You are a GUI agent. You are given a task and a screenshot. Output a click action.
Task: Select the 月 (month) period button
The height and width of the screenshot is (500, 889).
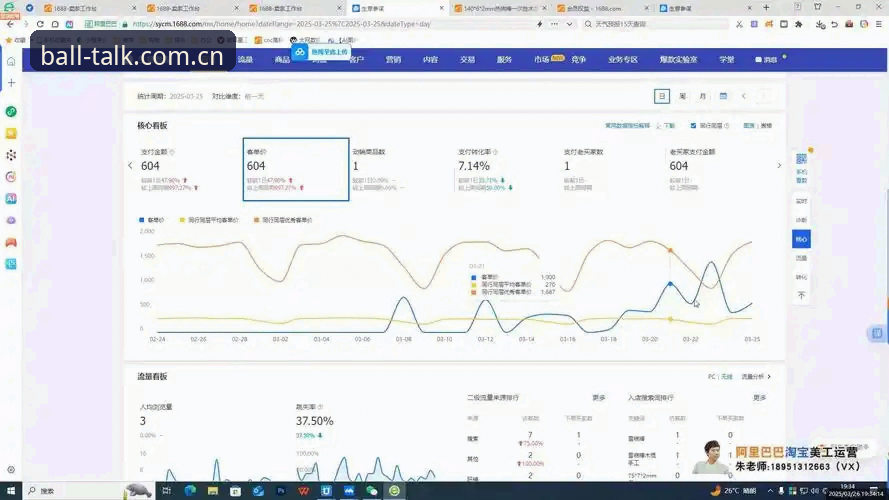702,96
